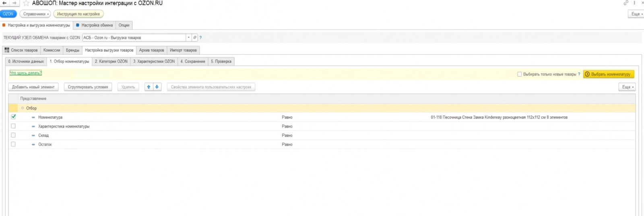
Task: Click the exchange node input field
Action: pos(134,37)
